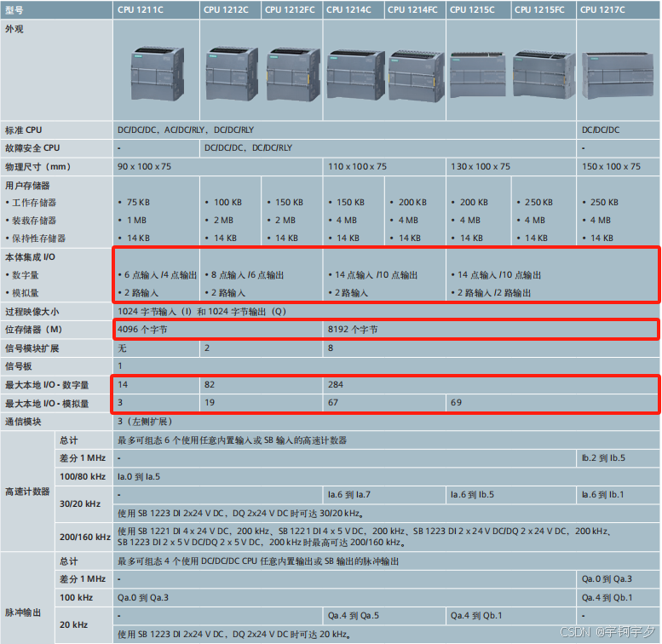
Task: Click the 82 max digital I/O value
Action: point(210,384)
